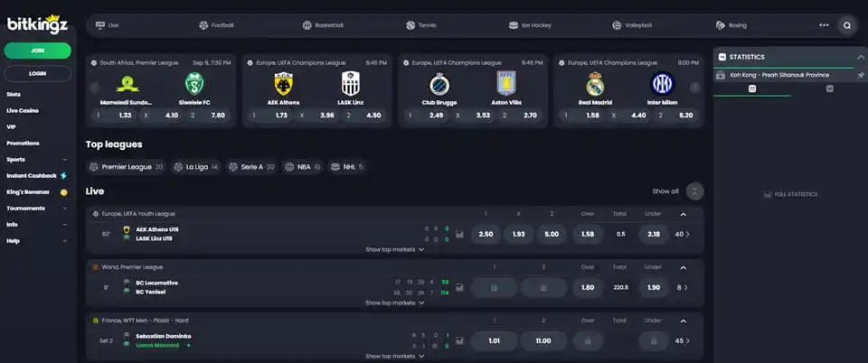Select the La Liga top league chip

pyautogui.click(x=196, y=167)
